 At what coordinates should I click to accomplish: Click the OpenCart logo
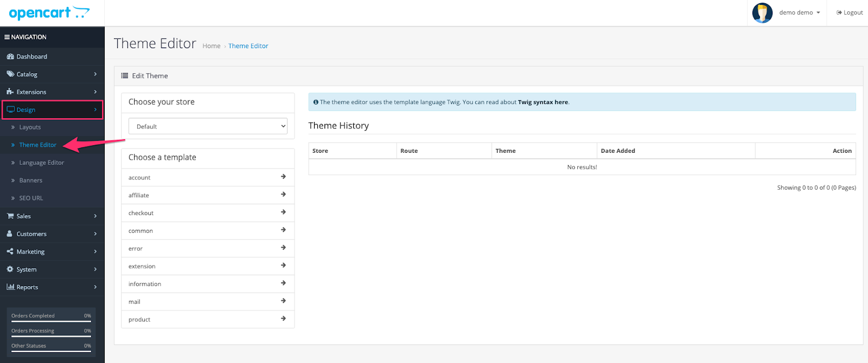(49, 12)
